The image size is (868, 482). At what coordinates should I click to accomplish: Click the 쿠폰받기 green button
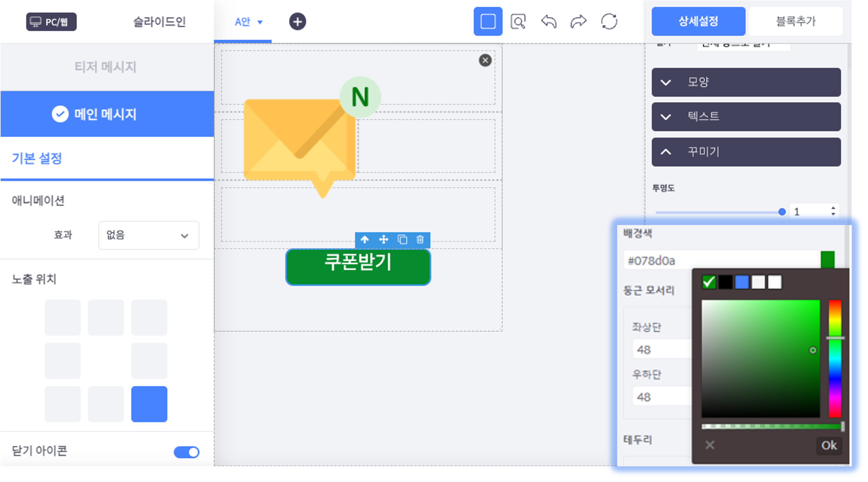358,267
